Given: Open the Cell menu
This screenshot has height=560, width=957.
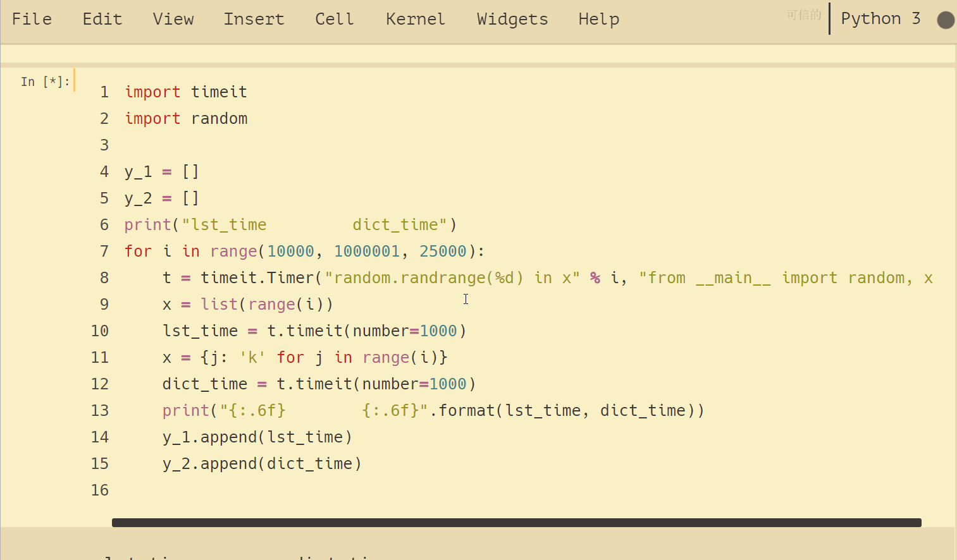Looking at the screenshot, I should [334, 19].
